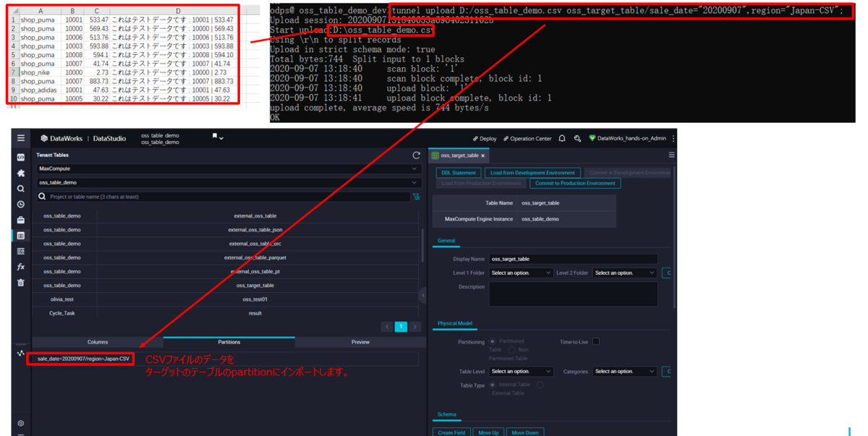
Task: Switch to the Columns tab
Action: (98, 342)
